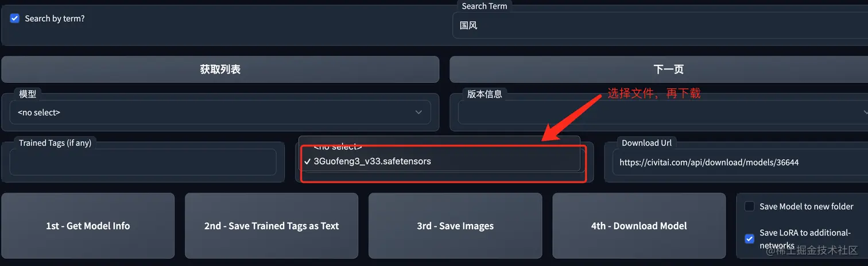Screen dimensions: 868x266
Task: Focus the Trained Tags (if any) field
Action: [143, 163]
